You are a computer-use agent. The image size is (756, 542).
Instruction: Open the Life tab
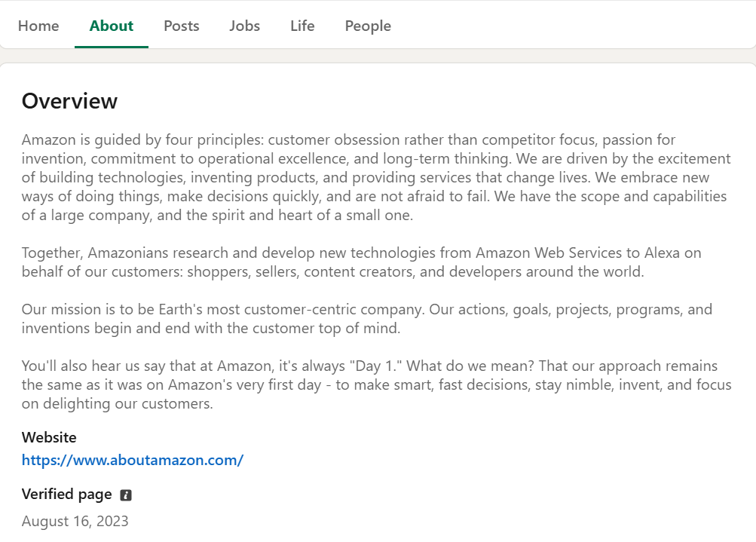click(301, 26)
